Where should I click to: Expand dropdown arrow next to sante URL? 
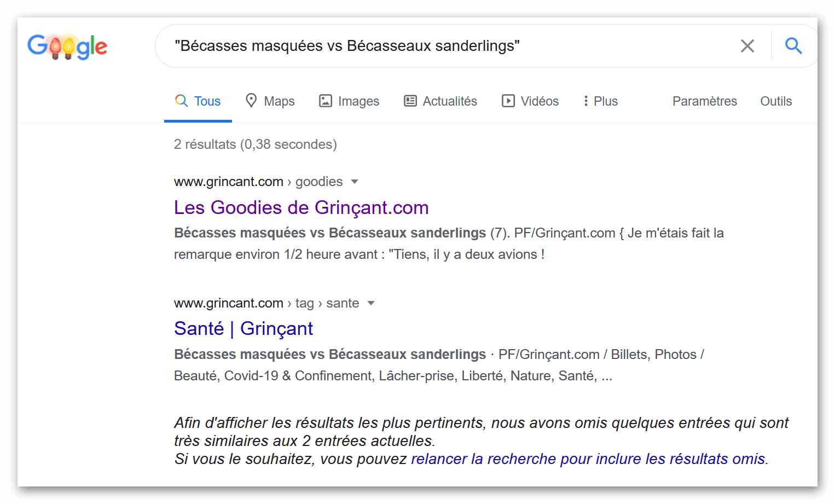[371, 303]
